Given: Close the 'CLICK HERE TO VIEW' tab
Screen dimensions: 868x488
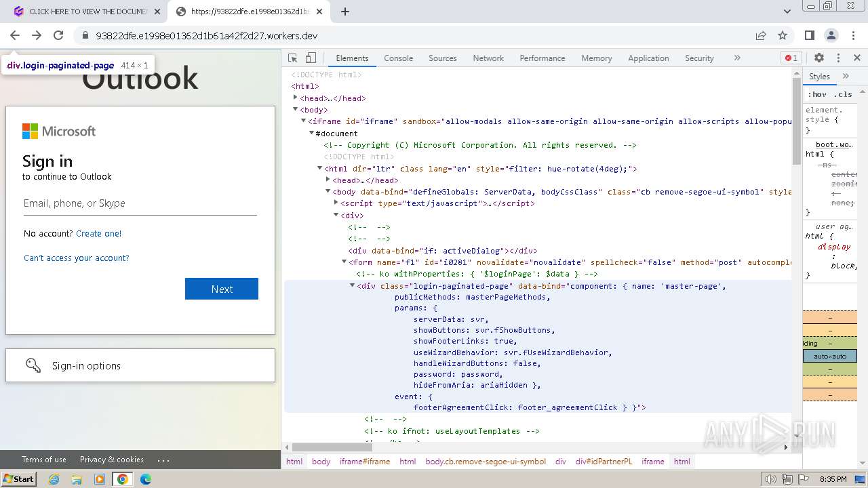Looking at the screenshot, I should pos(157,12).
